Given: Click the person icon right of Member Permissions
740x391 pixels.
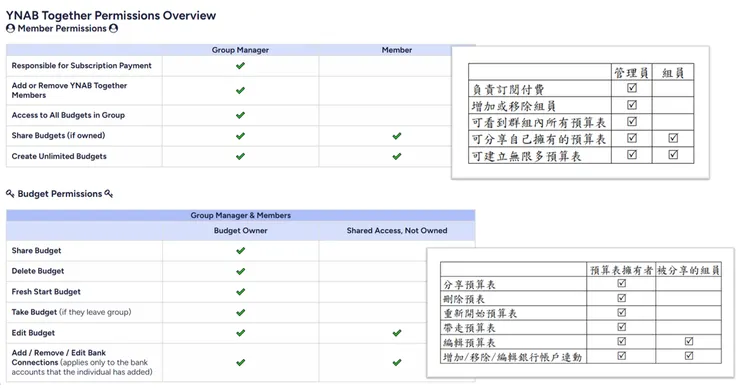Looking at the screenshot, I should tap(113, 28).
